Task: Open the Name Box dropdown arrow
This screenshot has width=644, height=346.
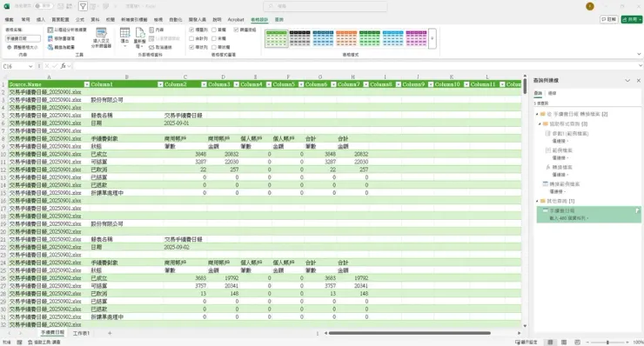Action: coord(30,66)
